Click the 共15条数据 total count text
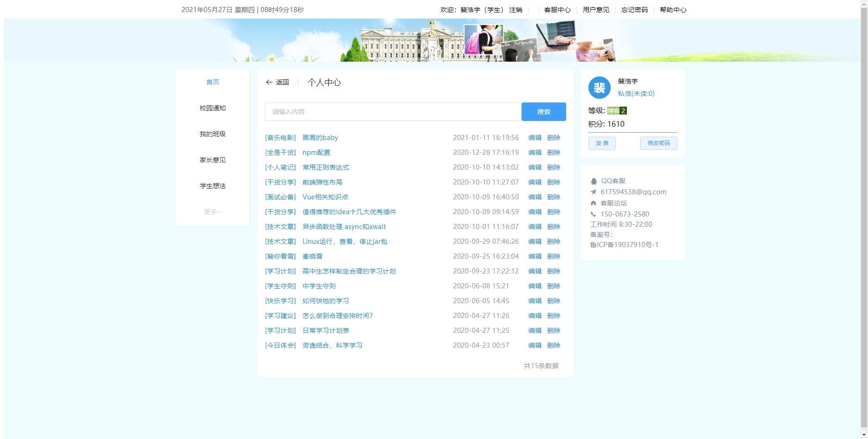The image size is (868, 439). [541, 366]
